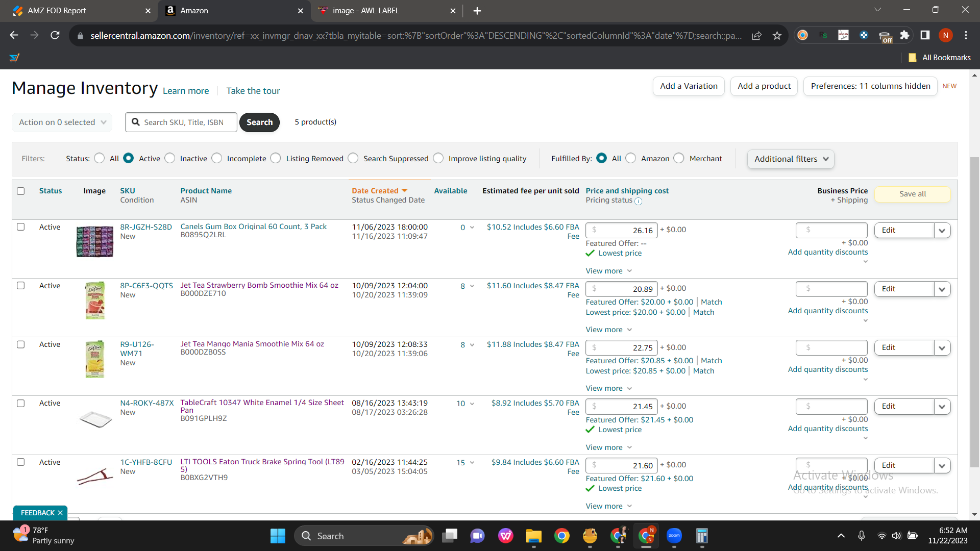Click the page vertical scrollbar

974,311
